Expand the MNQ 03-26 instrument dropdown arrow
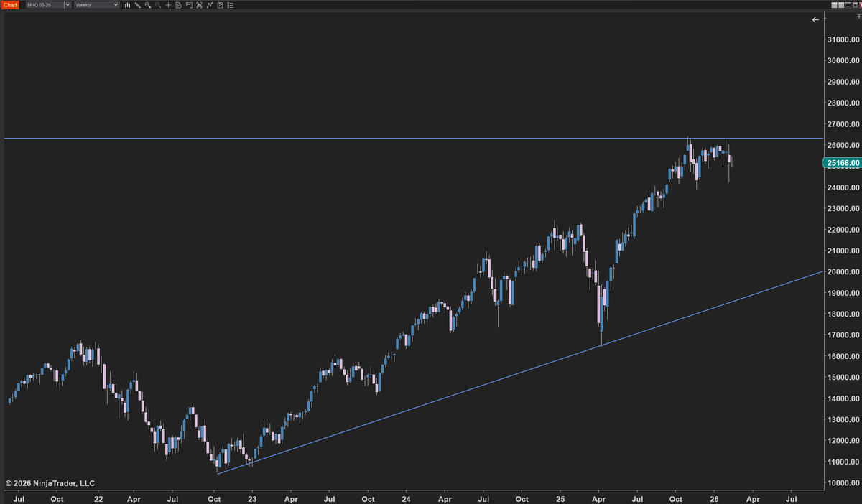This screenshot has height=504, width=862. (x=68, y=5)
